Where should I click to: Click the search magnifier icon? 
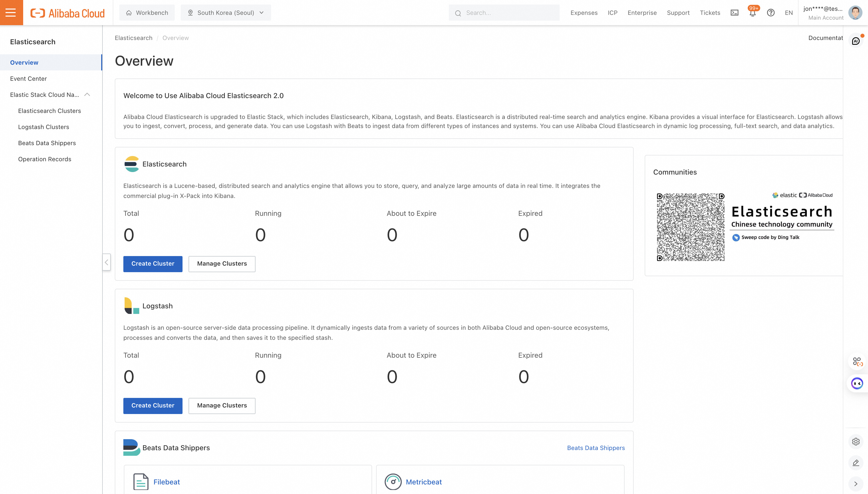(458, 13)
